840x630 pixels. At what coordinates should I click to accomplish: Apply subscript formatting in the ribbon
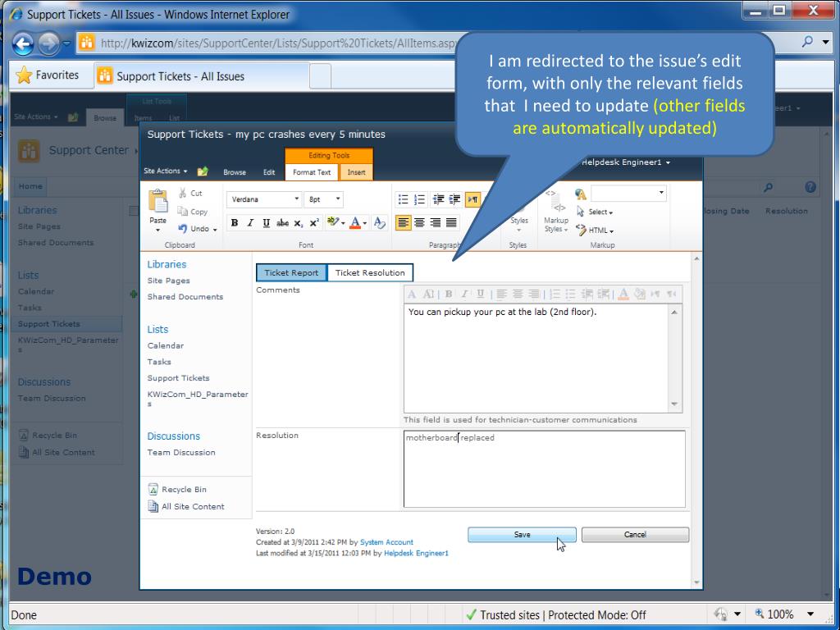(299, 223)
